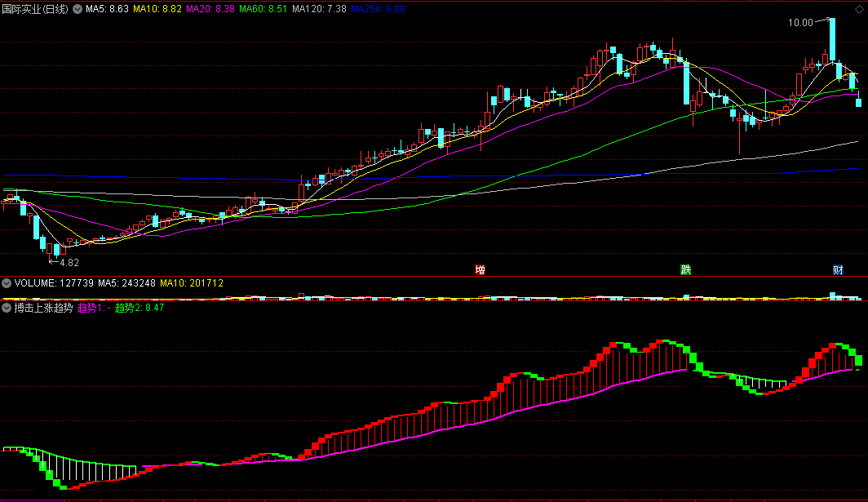868x502 pixels.
Task: Open the VOLUME panel dropdown arrow
Action: click(x=7, y=283)
